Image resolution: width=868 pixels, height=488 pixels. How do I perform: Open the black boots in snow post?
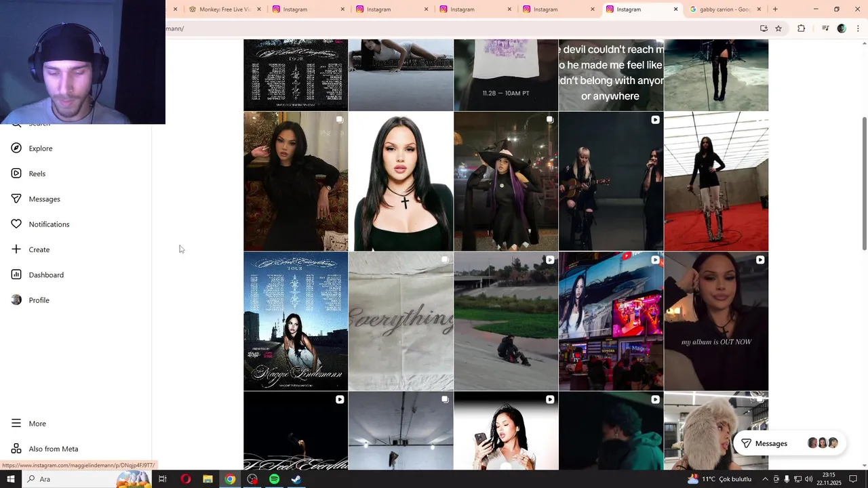716,75
